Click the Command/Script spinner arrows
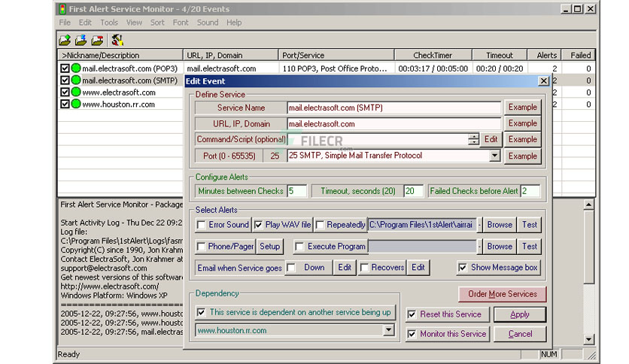629x364 pixels. (x=473, y=139)
